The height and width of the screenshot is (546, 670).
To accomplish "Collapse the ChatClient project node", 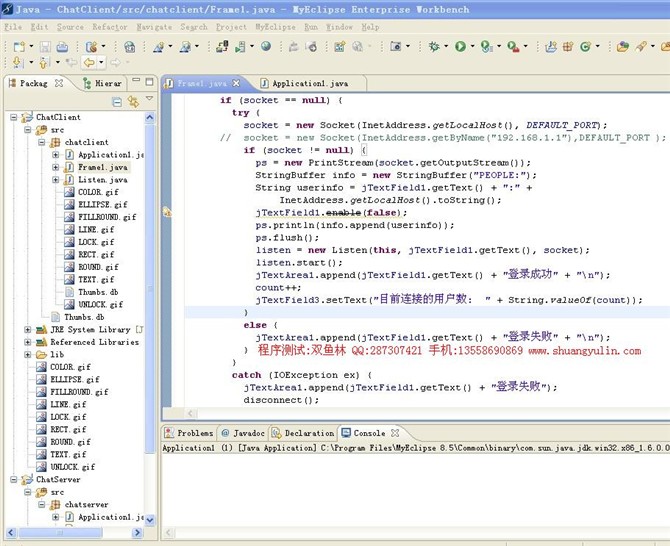I will click(14, 117).
